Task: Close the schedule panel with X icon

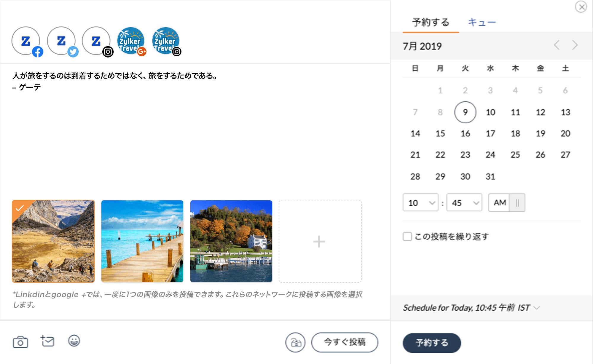Action: tap(581, 7)
